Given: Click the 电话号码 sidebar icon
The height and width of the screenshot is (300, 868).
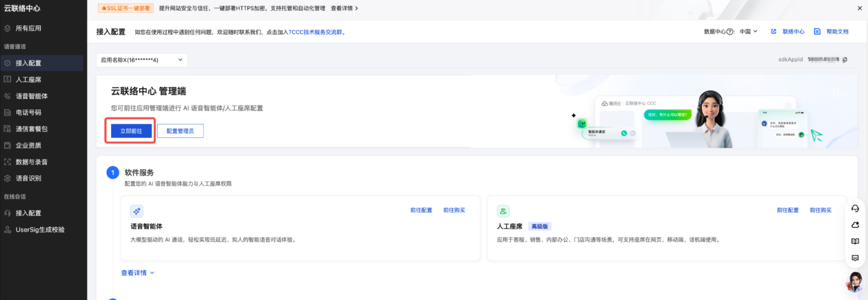Looking at the screenshot, I should point(7,112).
